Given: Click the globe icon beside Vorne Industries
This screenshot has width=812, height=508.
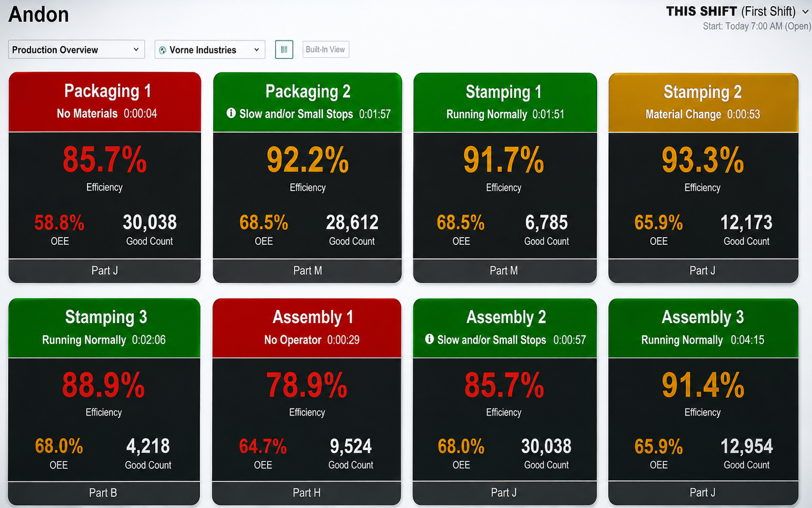Looking at the screenshot, I should tap(163, 50).
